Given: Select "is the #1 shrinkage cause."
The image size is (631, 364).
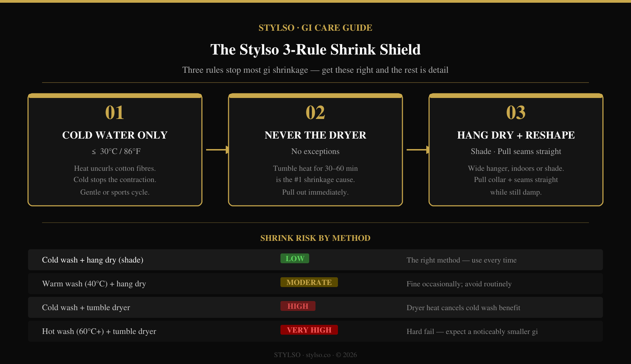Looking at the screenshot, I should click(315, 180).
